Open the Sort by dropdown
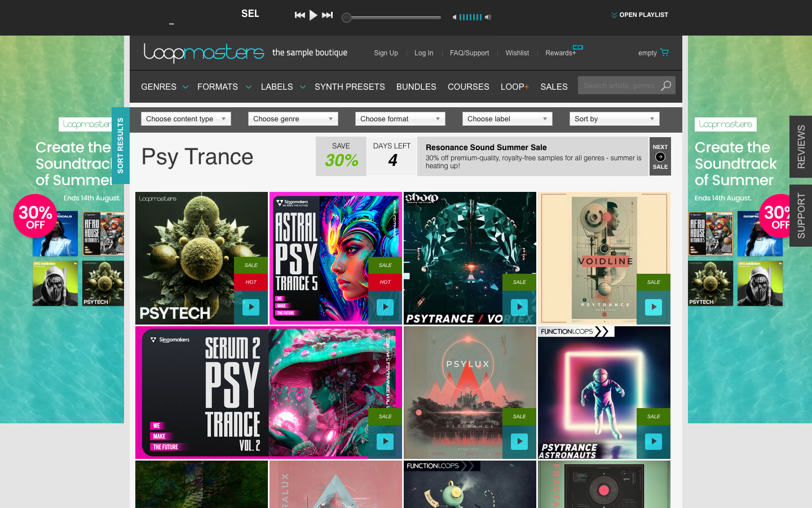 tap(615, 119)
